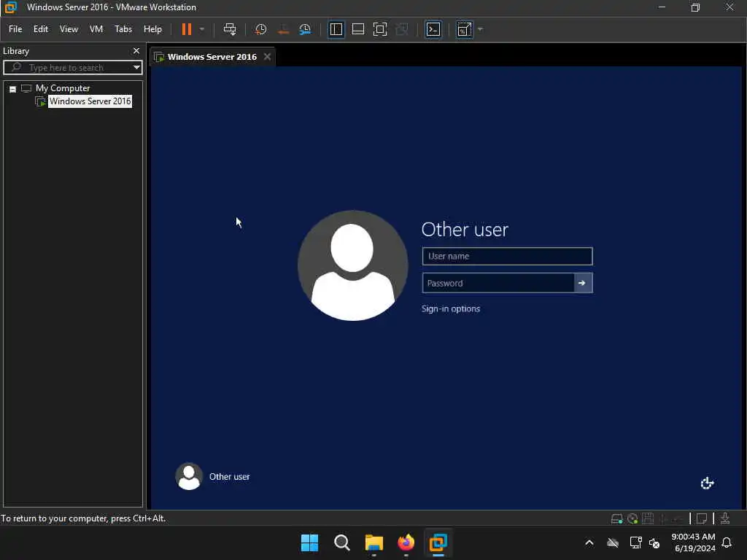
Task: Open the snapshot manager wrench-clock icon
Action: coord(305,29)
